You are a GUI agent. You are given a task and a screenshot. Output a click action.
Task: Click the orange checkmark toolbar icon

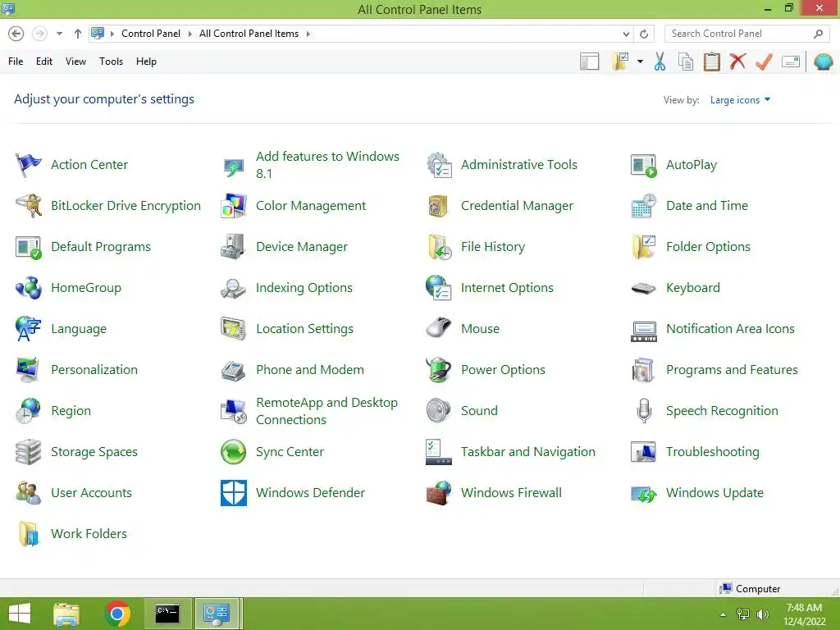[764, 62]
